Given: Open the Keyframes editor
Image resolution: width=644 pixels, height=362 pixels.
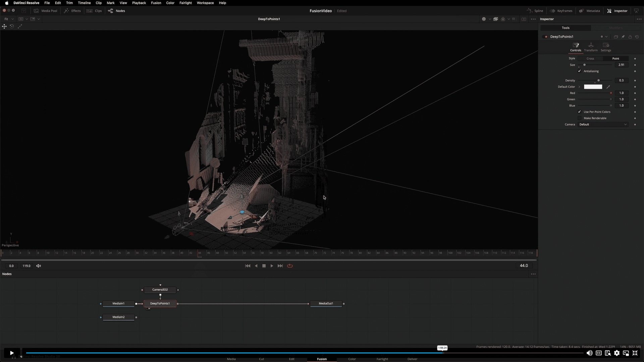Looking at the screenshot, I should pos(561,11).
